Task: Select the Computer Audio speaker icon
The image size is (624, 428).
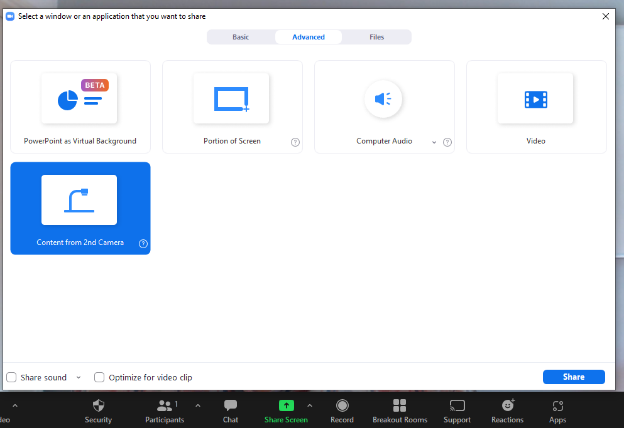Action: tap(383, 99)
